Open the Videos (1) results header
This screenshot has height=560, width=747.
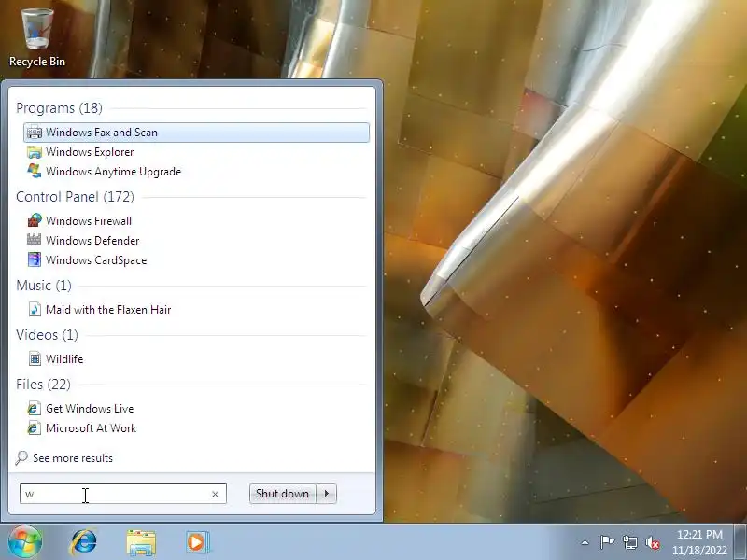click(x=47, y=335)
